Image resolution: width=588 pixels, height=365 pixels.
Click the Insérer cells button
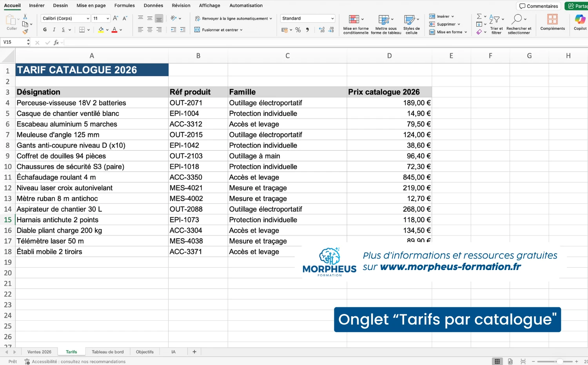pos(441,16)
